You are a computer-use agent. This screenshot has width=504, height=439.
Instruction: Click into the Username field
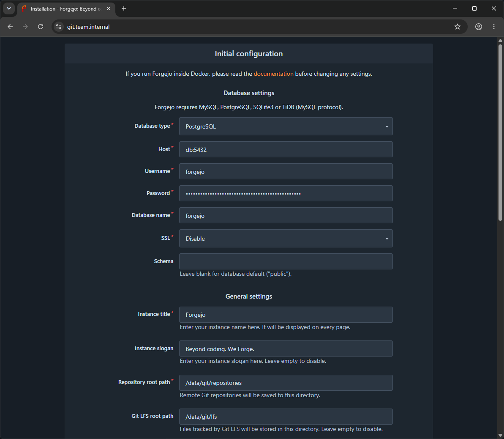pyautogui.click(x=286, y=171)
